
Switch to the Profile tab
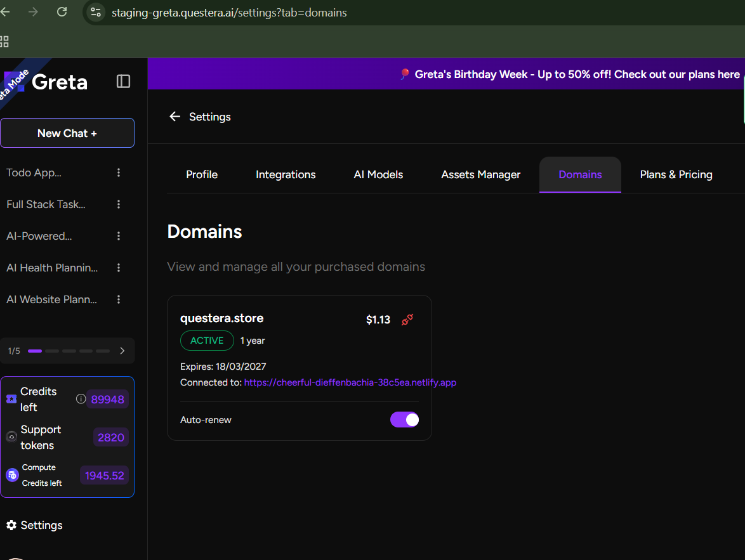(202, 175)
